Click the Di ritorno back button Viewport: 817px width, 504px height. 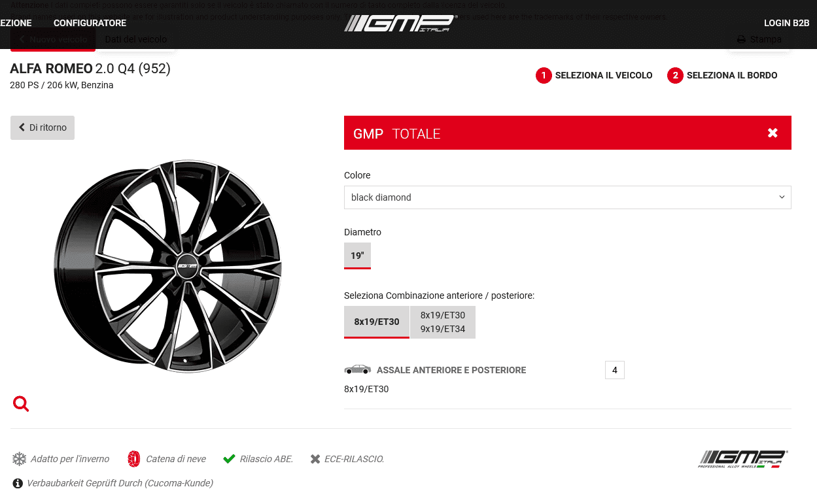pos(43,127)
